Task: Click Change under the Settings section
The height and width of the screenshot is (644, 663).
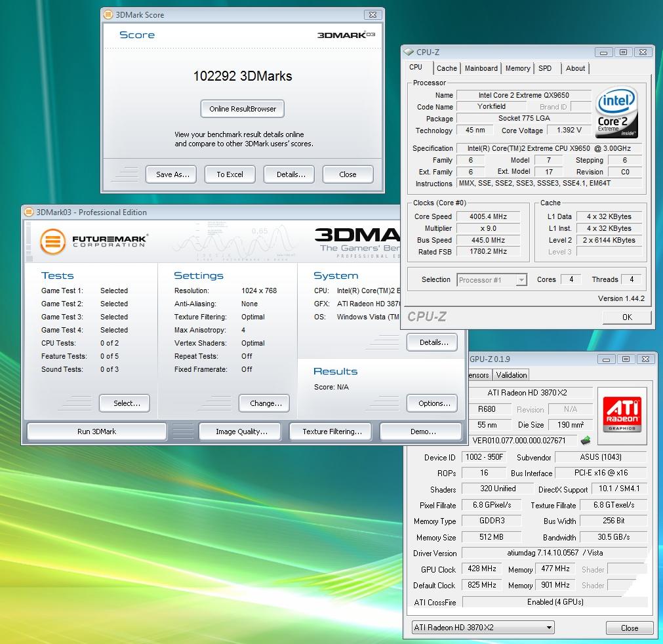Action: pos(264,403)
